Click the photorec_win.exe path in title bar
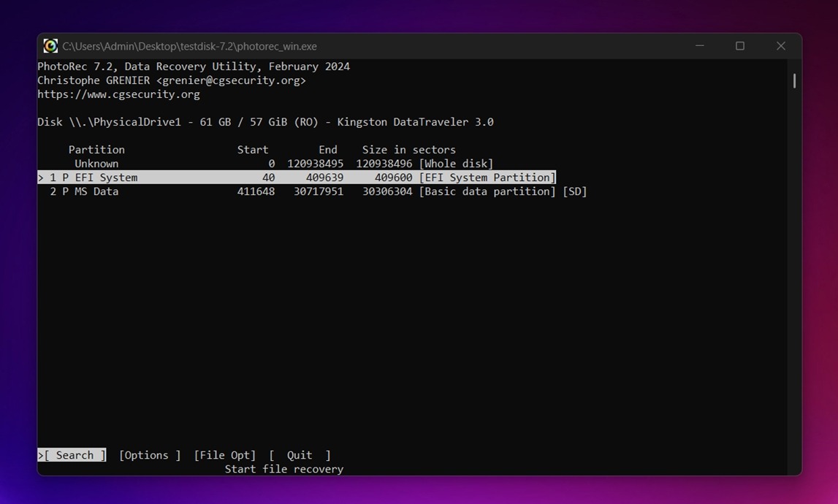The width and height of the screenshot is (838, 504). coord(190,47)
